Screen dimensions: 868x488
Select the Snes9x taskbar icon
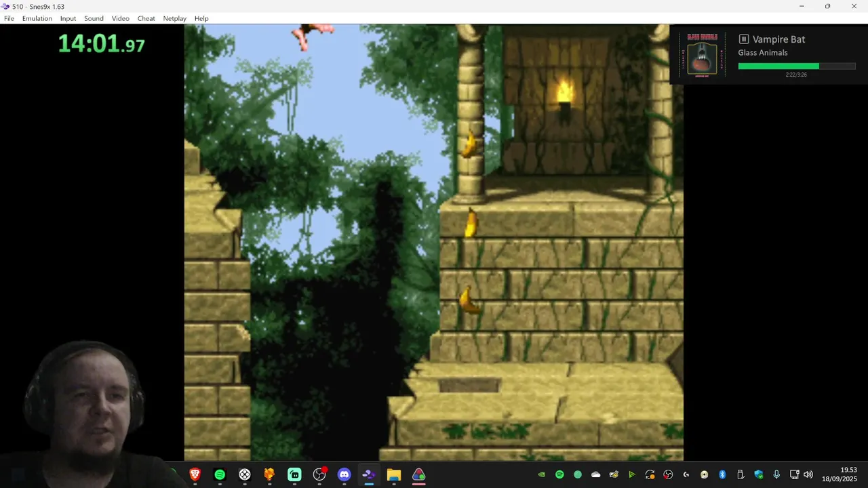pos(369,475)
